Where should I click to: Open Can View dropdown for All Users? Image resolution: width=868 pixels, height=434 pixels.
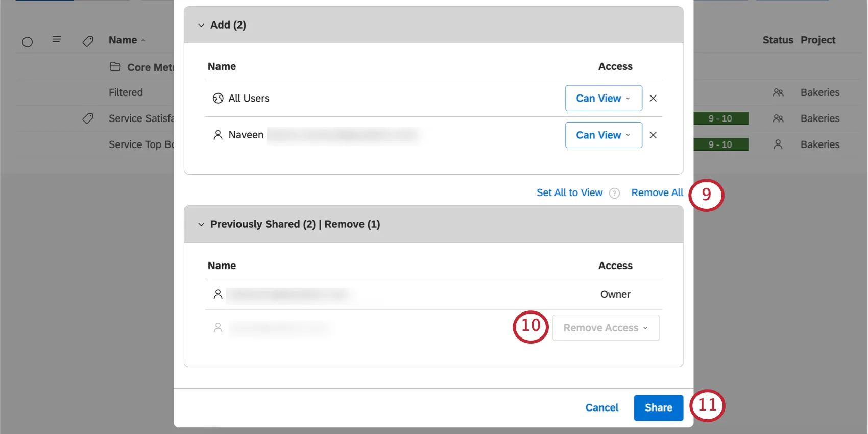603,98
